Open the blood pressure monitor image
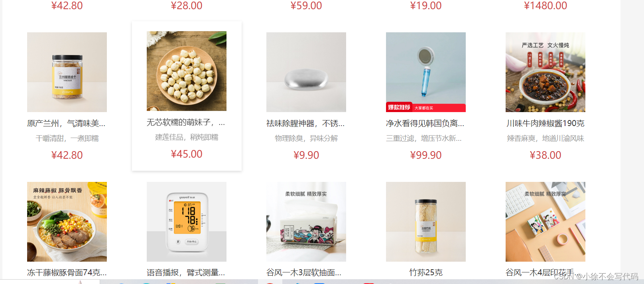 (187, 222)
